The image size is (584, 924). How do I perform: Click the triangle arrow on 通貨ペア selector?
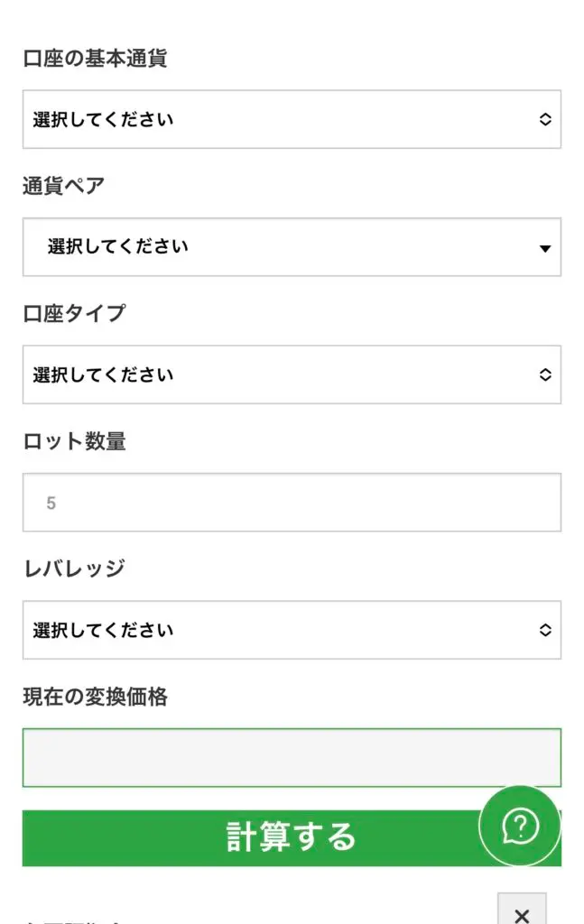[x=544, y=248]
